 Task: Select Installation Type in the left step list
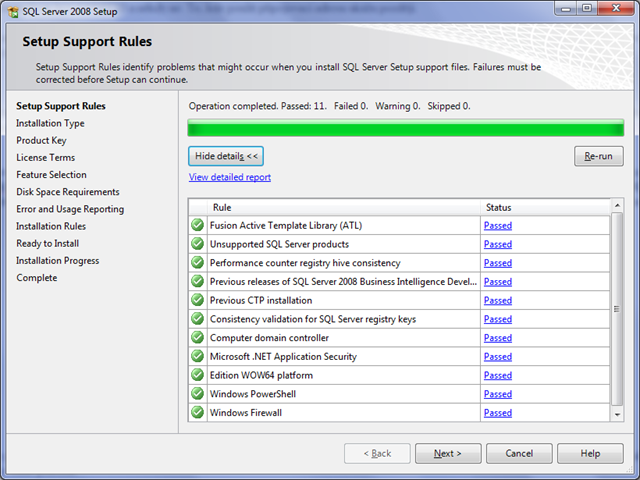coord(50,123)
